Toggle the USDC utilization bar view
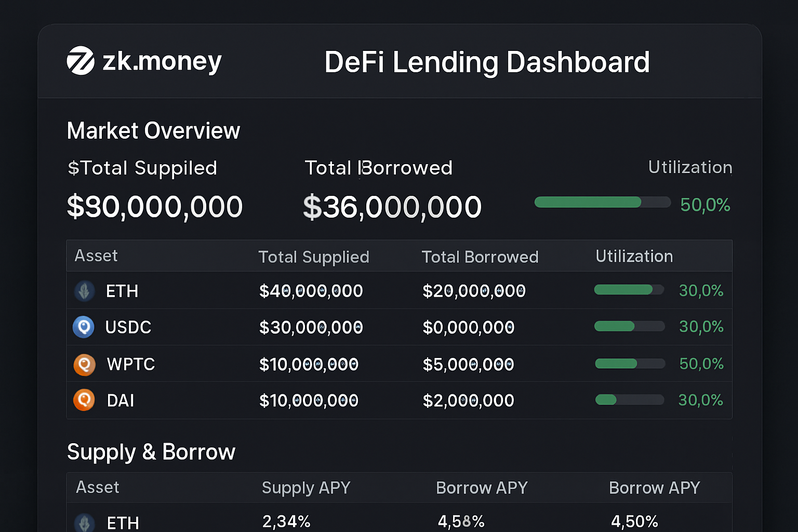The width and height of the screenshot is (798, 532). pyautogui.click(x=629, y=326)
